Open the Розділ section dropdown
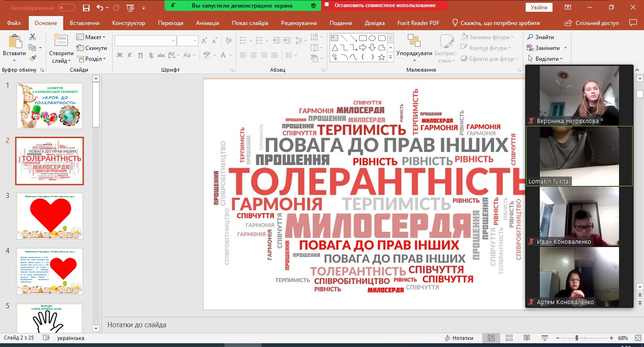This screenshot has height=347, width=644. click(91, 59)
